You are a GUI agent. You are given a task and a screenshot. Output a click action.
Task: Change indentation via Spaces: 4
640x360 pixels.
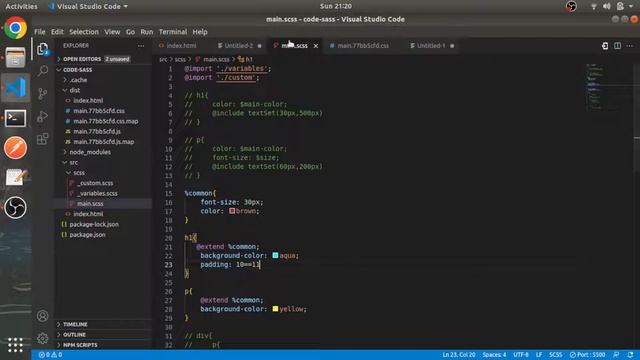[x=494, y=355]
